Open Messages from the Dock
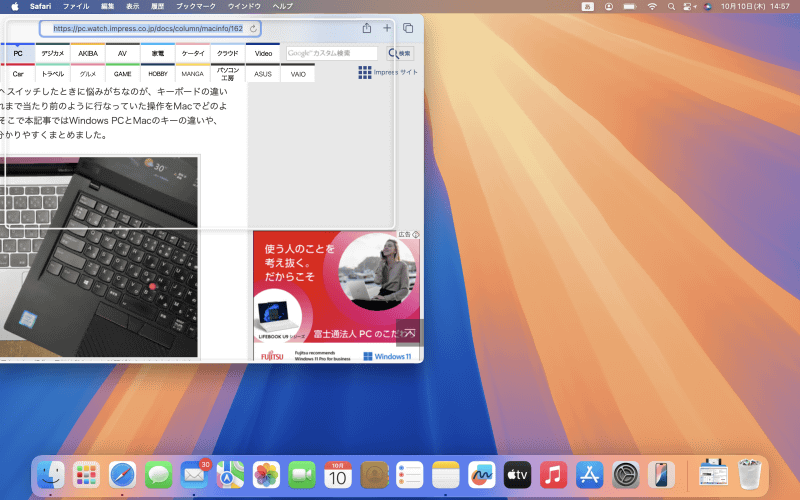 pyautogui.click(x=158, y=475)
